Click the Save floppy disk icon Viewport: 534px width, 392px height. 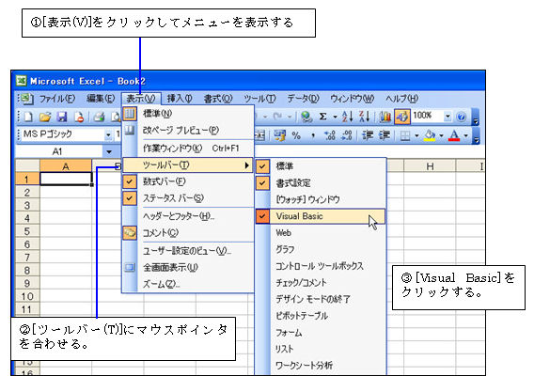(62, 118)
